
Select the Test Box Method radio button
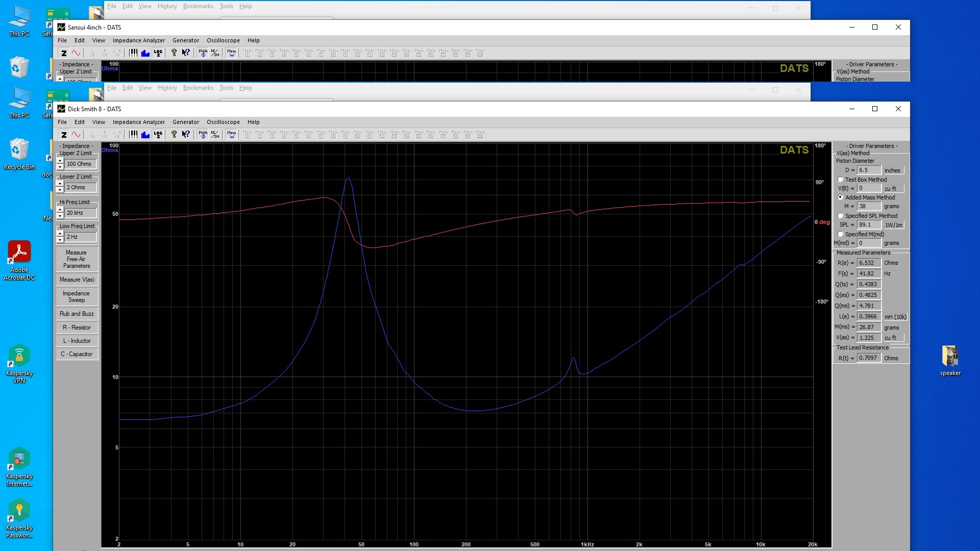840,180
